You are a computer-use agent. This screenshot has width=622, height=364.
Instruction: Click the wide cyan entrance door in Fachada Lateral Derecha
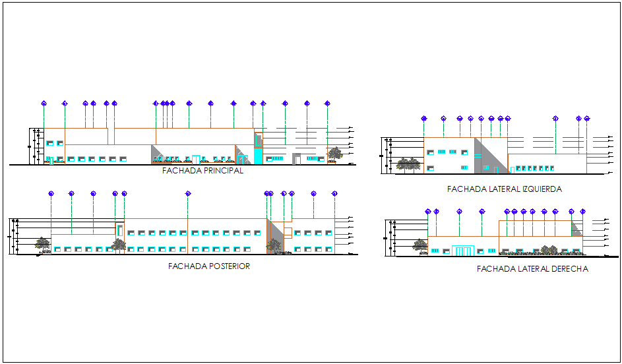coord(462,250)
